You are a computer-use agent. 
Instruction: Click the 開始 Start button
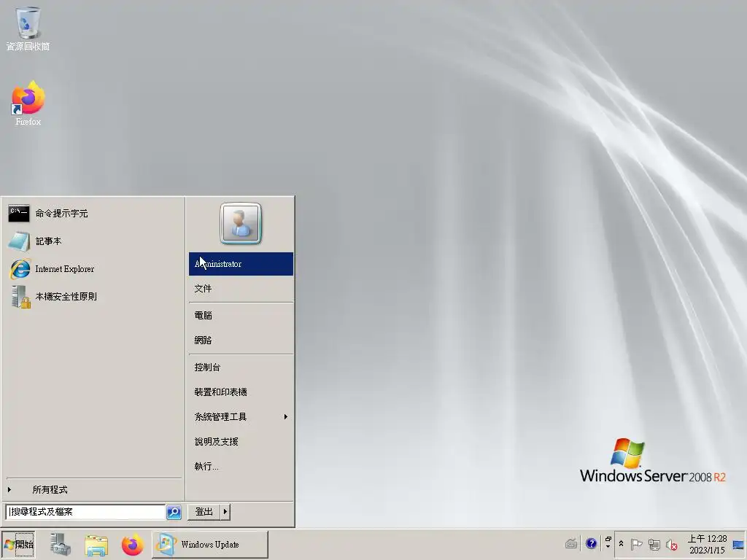tap(18, 544)
